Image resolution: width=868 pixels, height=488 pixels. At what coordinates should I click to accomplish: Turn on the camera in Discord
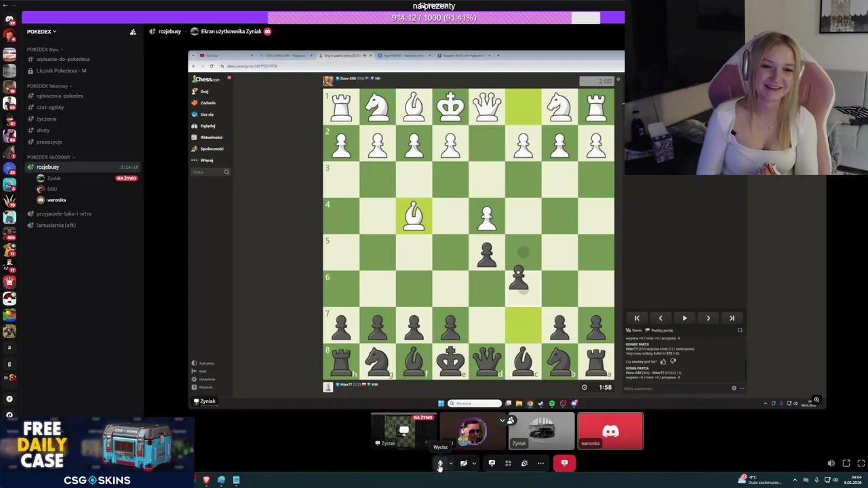point(464,463)
